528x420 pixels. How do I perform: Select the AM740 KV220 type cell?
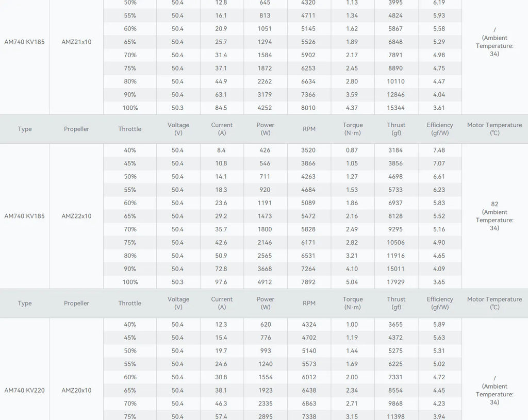click(x=25, y=391)
